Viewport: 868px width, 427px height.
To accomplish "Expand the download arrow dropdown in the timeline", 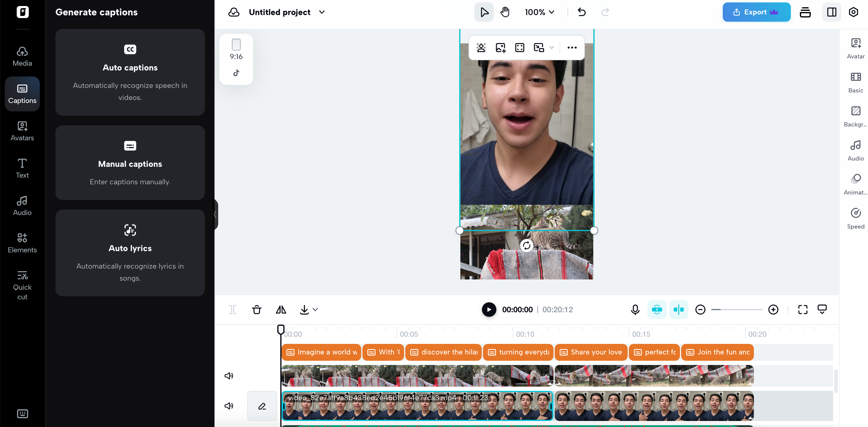I will [x=315, y=310].
